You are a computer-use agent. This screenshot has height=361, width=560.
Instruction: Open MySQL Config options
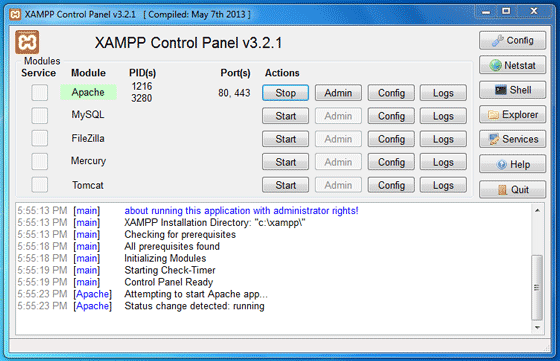391,116
